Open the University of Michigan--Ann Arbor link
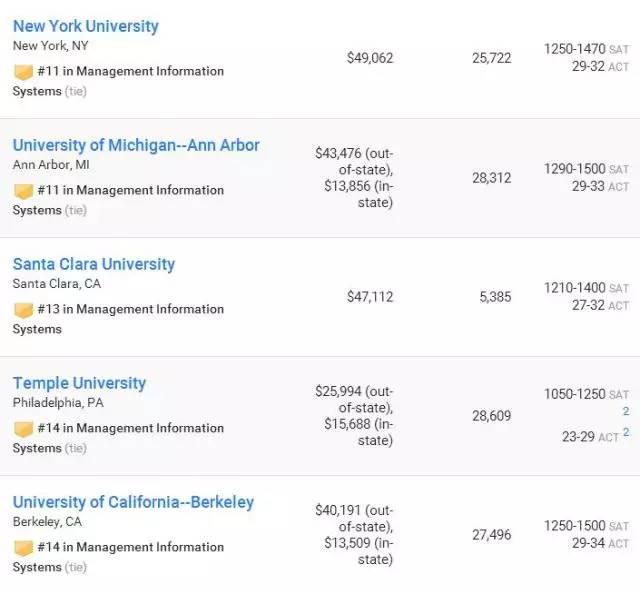 [x=136, y=145]
